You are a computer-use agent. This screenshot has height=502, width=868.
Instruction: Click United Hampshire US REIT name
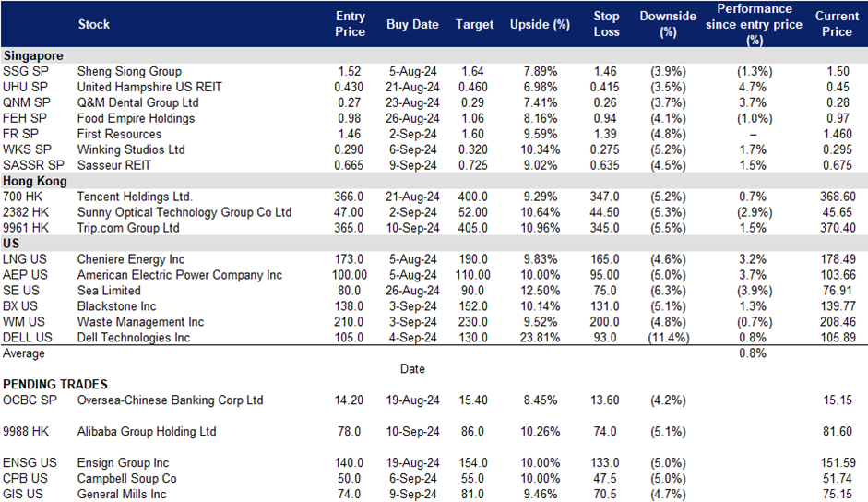click(x=149, y=87)
